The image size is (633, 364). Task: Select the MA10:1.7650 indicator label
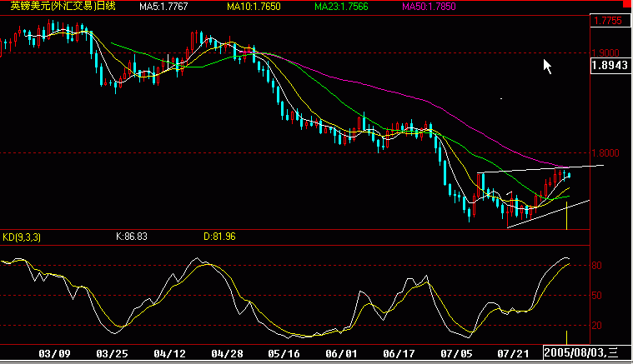click(254, 7)
